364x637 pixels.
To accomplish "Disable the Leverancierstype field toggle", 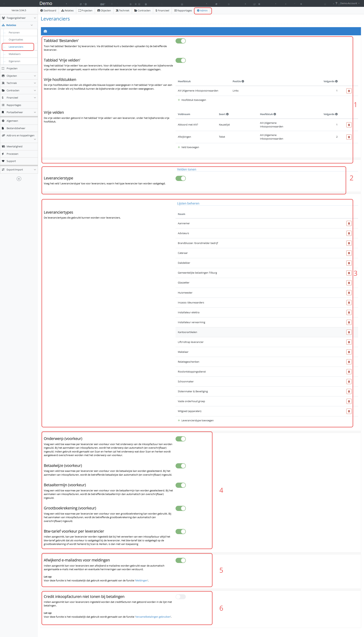I will click(180, 178).
